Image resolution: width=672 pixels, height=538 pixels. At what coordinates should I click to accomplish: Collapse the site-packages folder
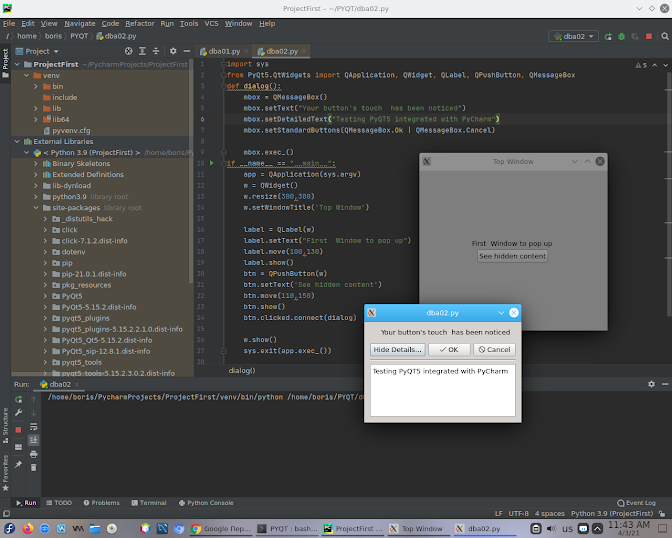(36, 208)
